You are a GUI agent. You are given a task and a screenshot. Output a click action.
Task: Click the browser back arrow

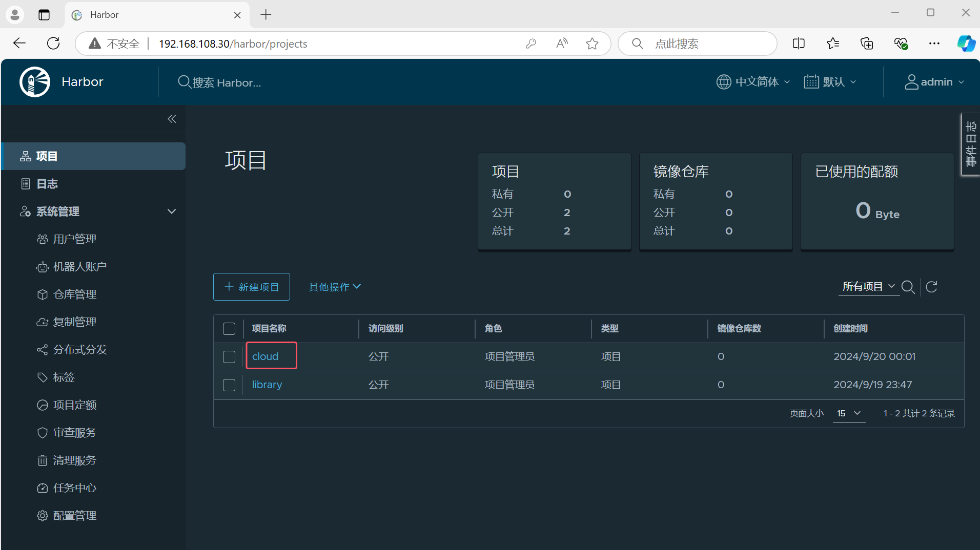click(x=19, y=44)
